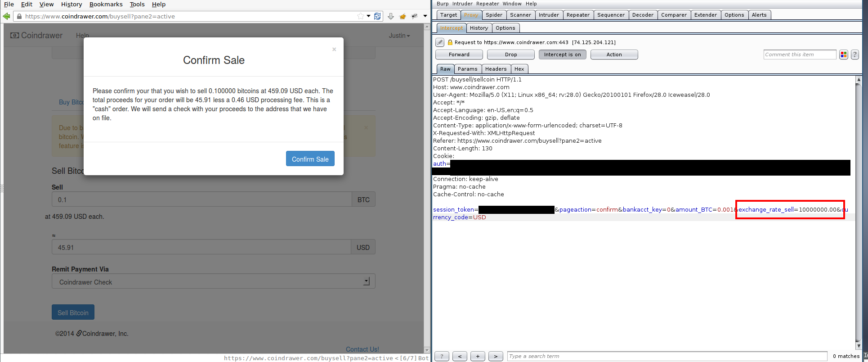Screen dimensions: 868x362
Task: Click the Contact Us link
Action: coord(362,349)
